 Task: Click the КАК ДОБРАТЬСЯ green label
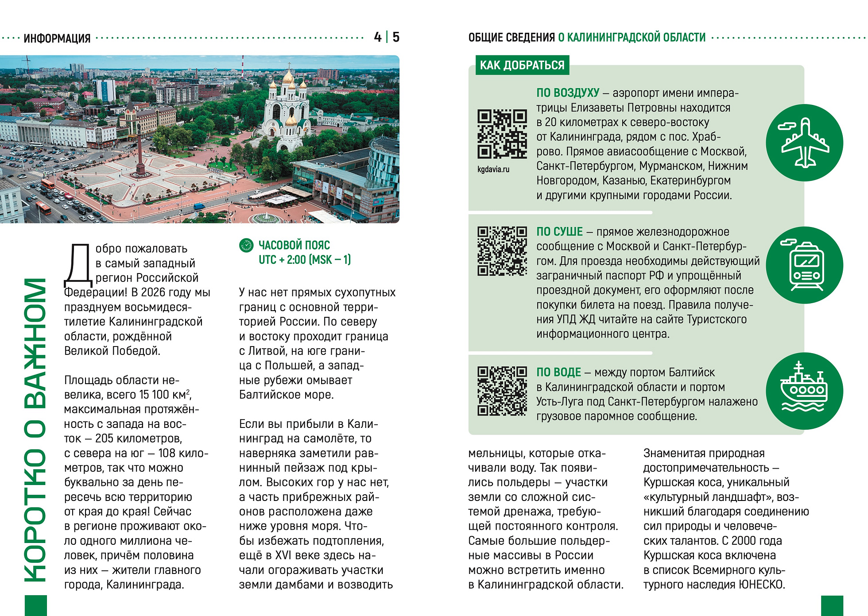click(522, 65)
